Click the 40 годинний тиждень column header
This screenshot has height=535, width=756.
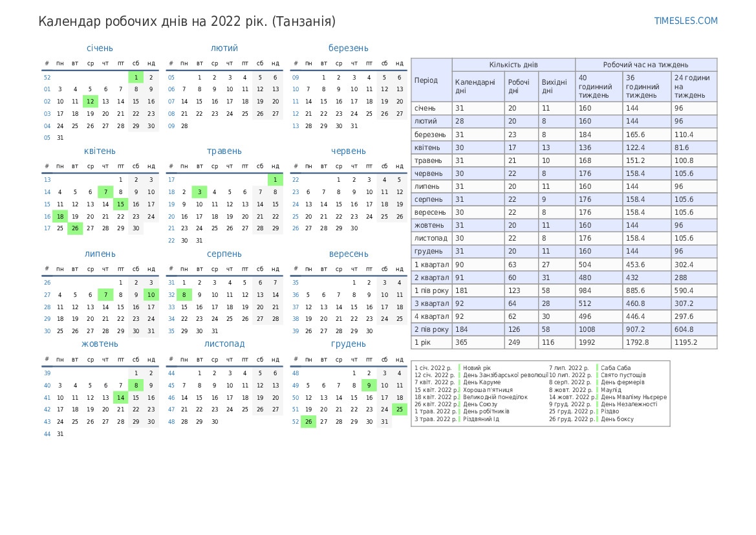point(599,87)
